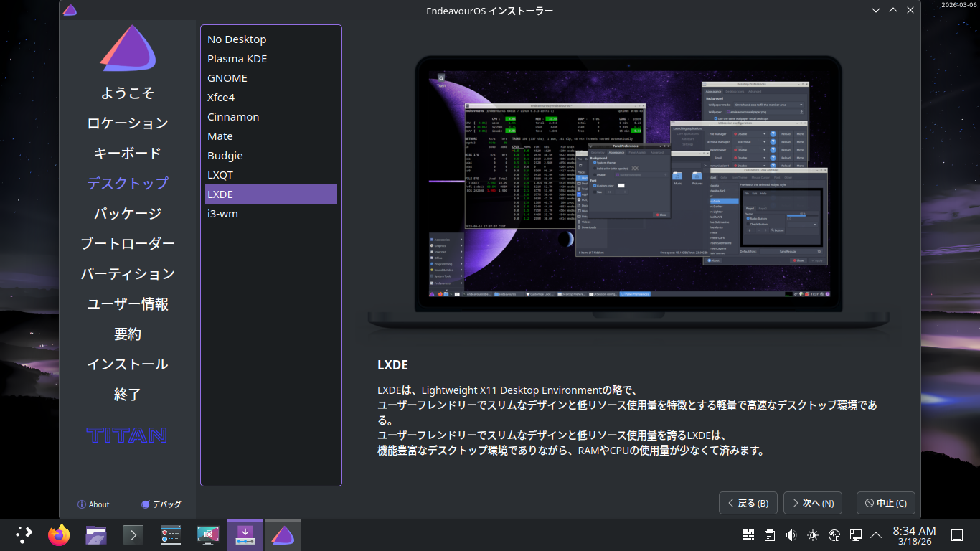
Task: Click the brightness tray icon
Action: point(812,535)
